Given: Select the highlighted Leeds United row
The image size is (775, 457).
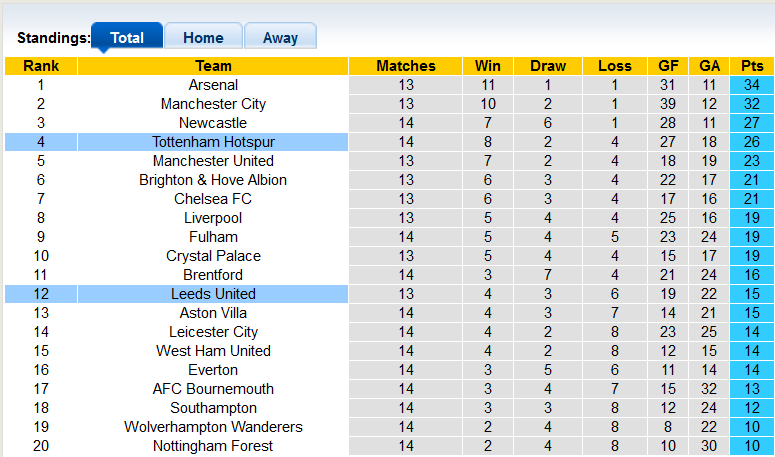Looking at the screenshot, I should click(x=213, y=294).
